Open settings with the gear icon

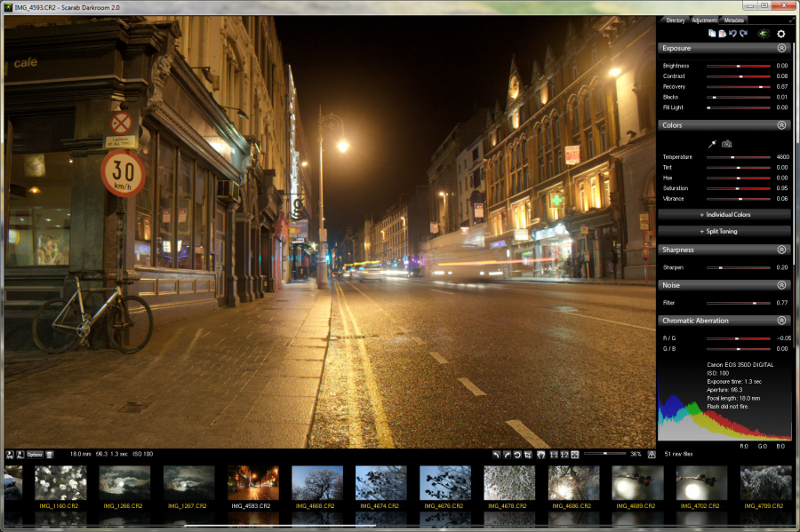click(x=781, y=34)
